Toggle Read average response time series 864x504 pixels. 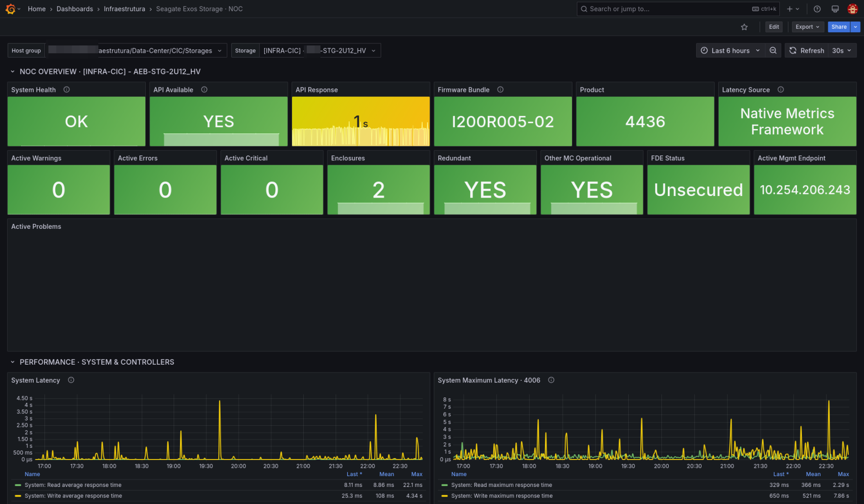point(73,485)
